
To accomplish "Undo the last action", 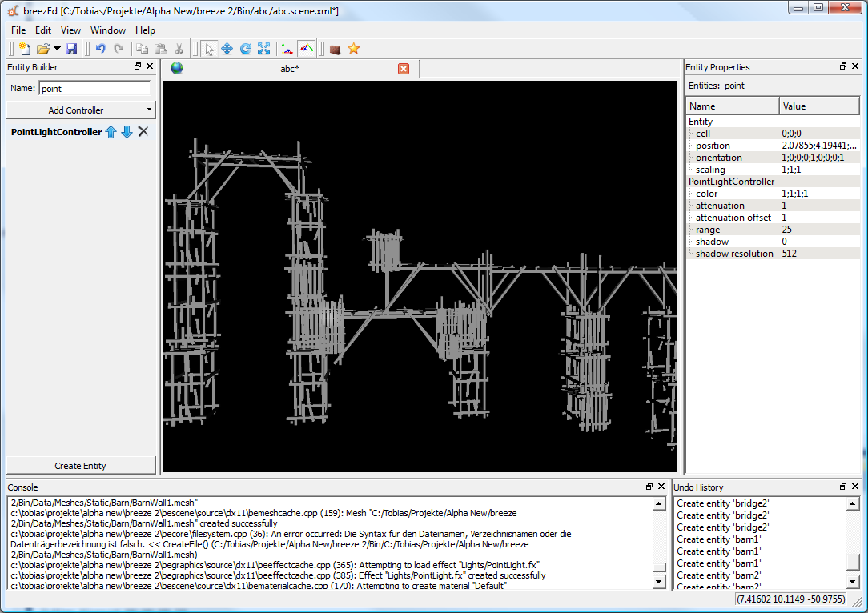I will tap(101, 50).
